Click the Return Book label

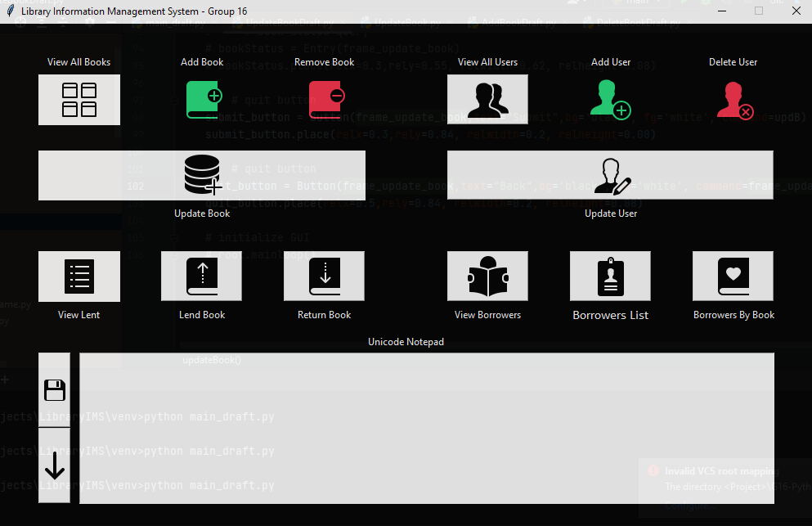coord(324,315)
